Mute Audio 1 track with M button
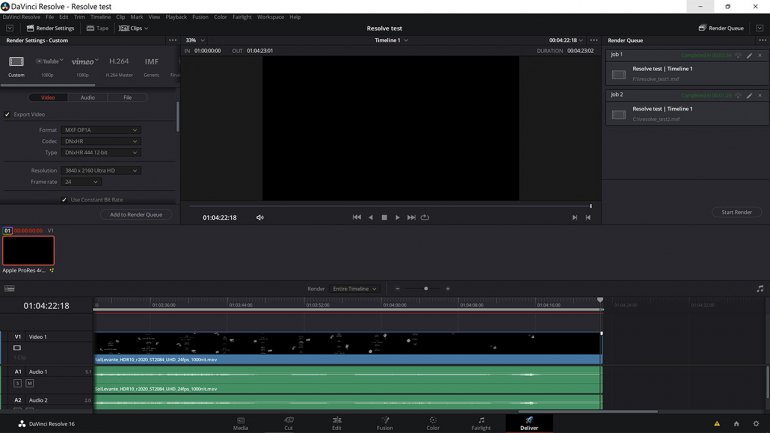Image resolution: width=770 pixels, height=433 pixels. [x=30, y=383]
